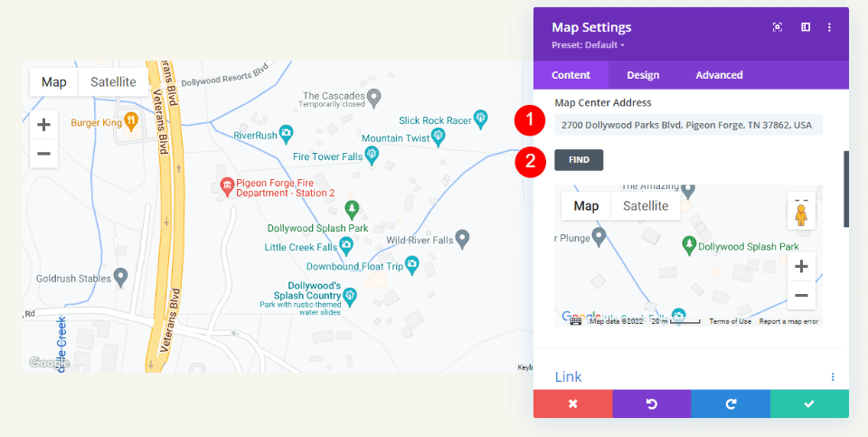Click the Google logo on the large map
868x437 pixels.
pos(50,363)
